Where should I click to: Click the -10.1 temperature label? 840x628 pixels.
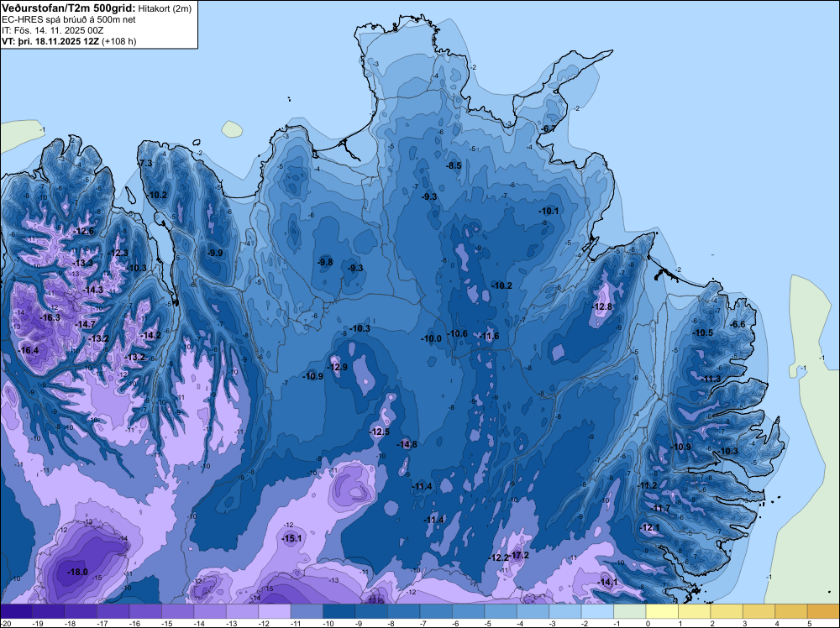(549, 211)
